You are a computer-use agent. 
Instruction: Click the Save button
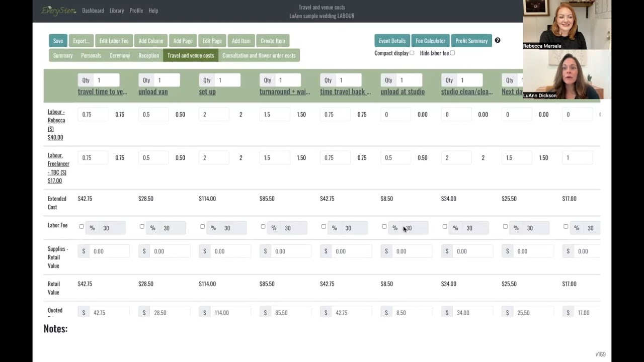pyautogui.click(x=58, y=41)
